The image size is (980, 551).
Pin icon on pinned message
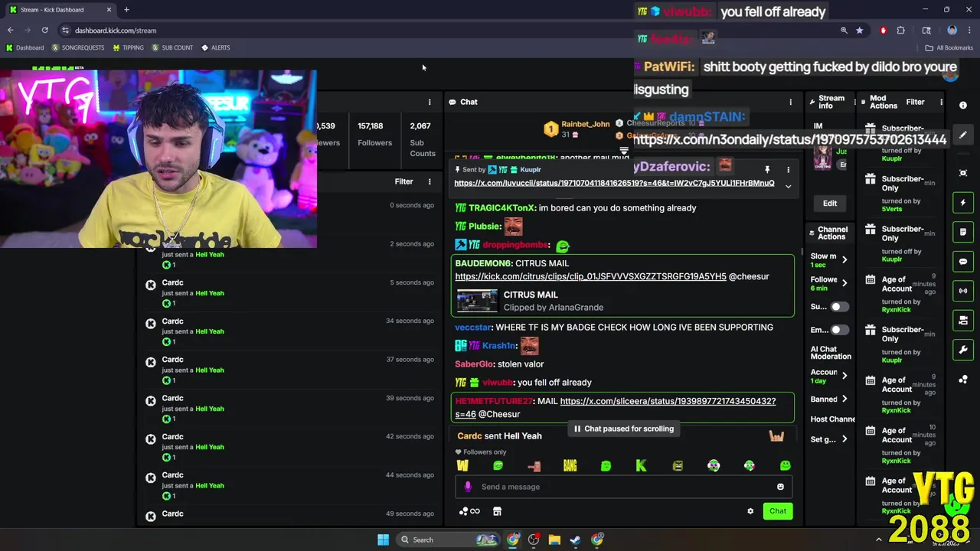coord(767,169)
